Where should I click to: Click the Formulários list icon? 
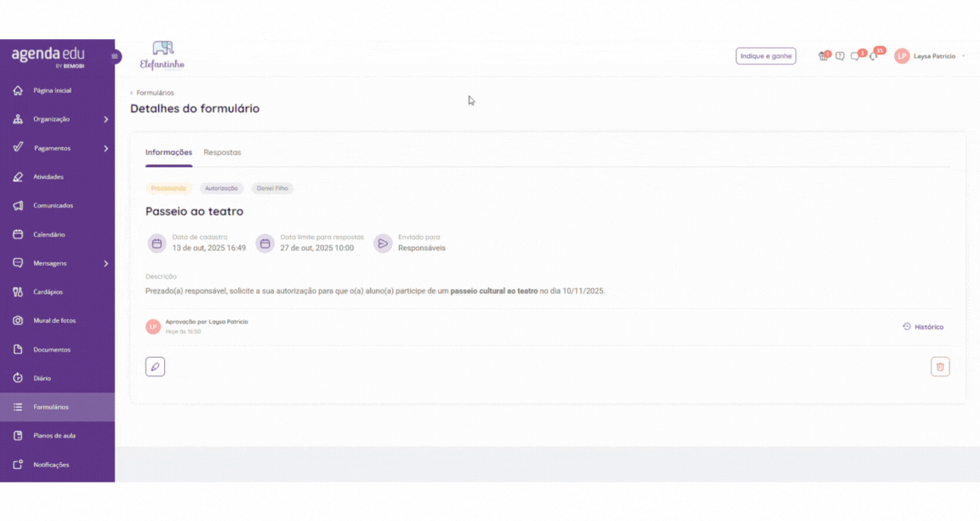pos(18,407)
